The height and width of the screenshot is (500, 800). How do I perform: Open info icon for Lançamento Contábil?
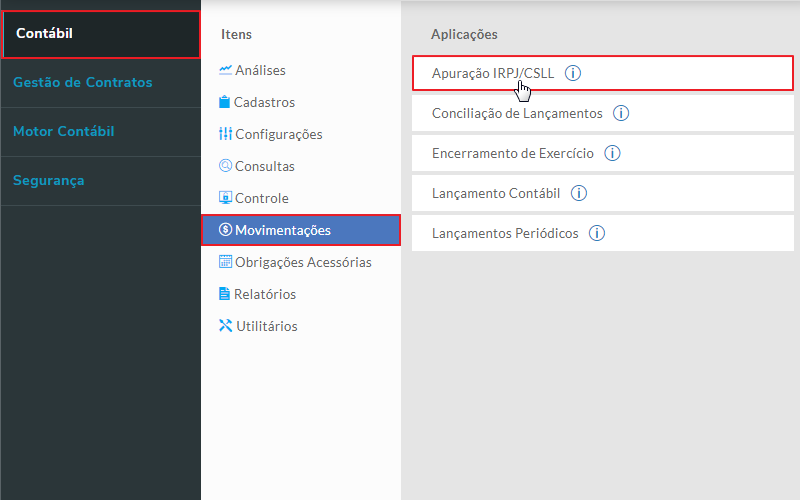click(x=578, y=193)
